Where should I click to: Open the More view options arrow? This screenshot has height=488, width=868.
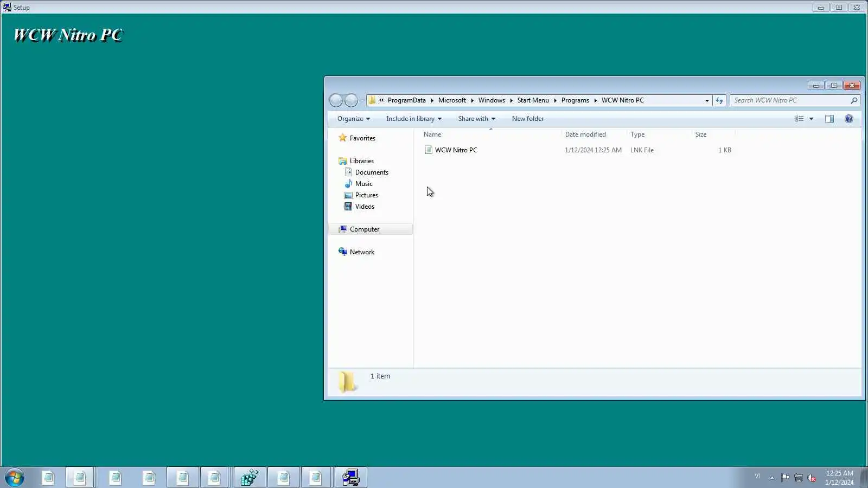pos(812,119)
